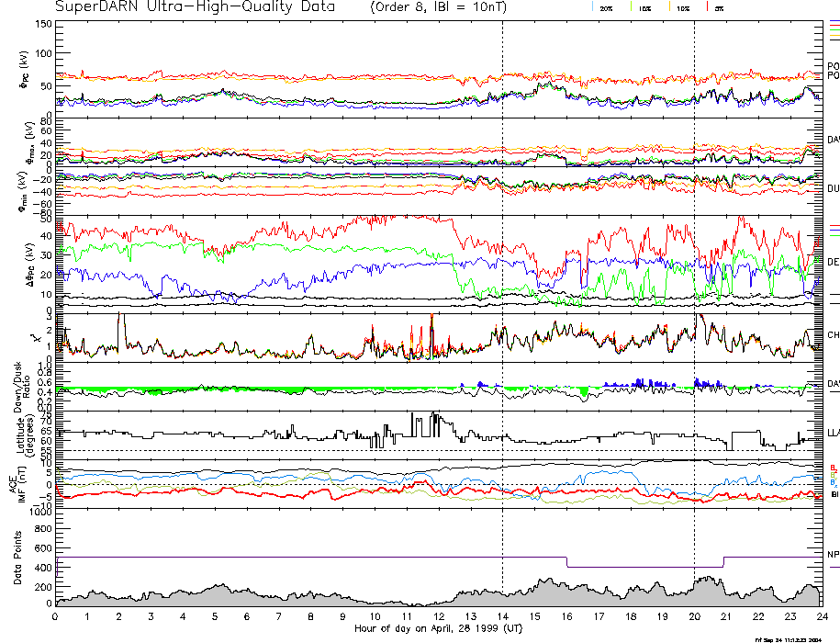The width and height of the screenshot is (840, 643).
Task: Click the 15% legend marker at top
Action: pos(644,8)
